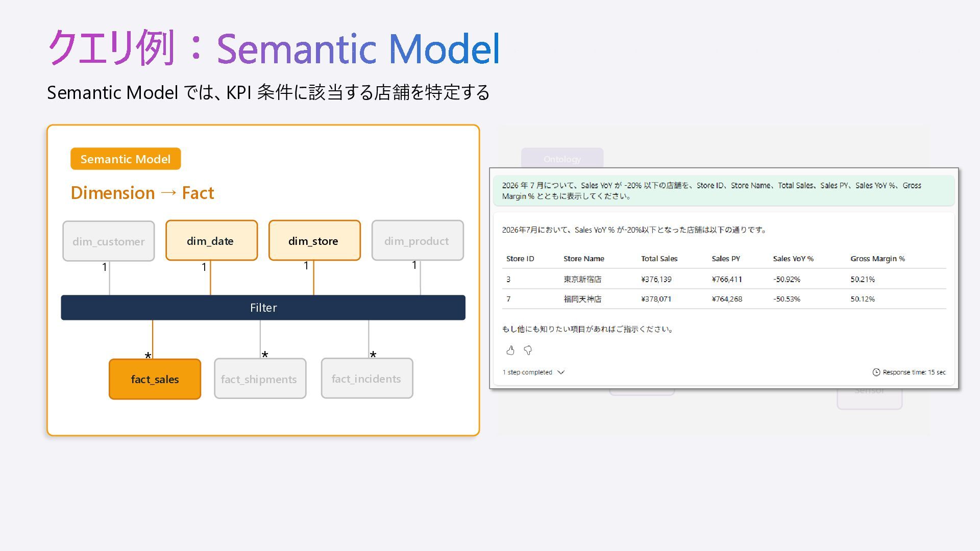Click store name 東京新宿店
The width and height of the screenshot is (980, 551).
click(582, 279)
